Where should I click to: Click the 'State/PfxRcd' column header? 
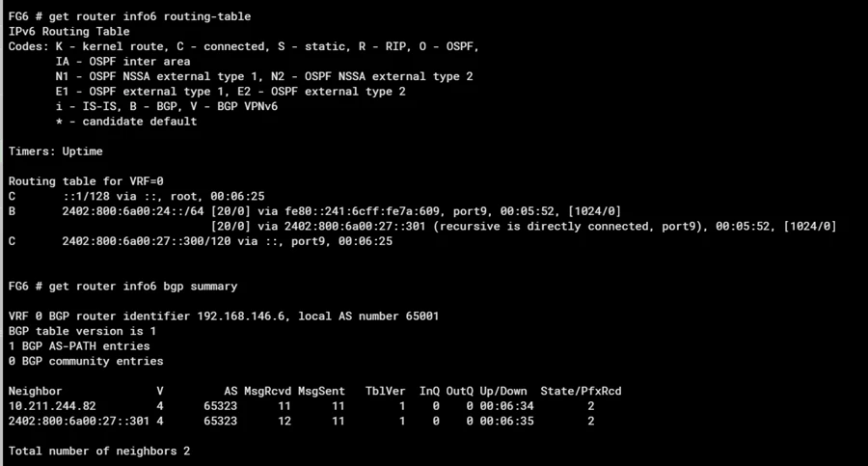581,391
